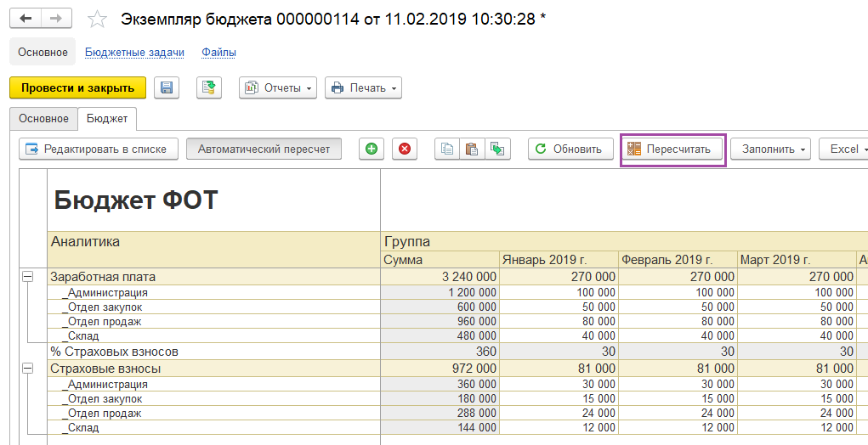Select February cell of Страховые взносы total
This screenshot has width=868, height=445.
click(x=678, y=369)
